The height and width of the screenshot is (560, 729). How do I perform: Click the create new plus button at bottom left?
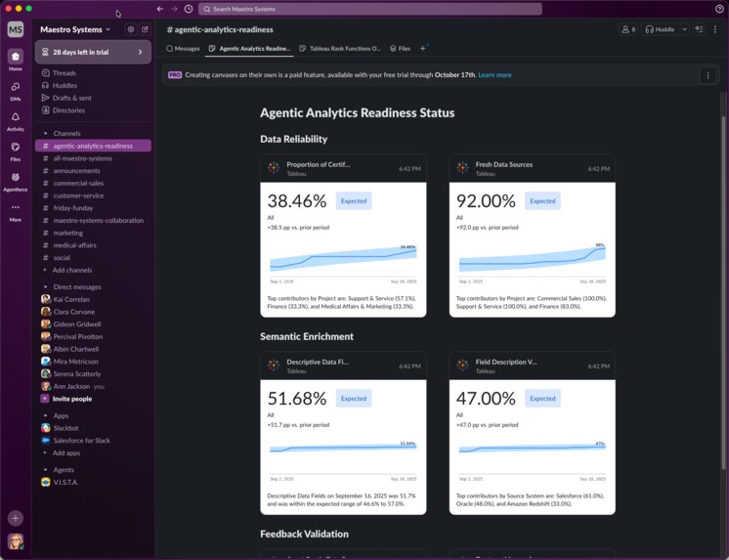[16, 518]
